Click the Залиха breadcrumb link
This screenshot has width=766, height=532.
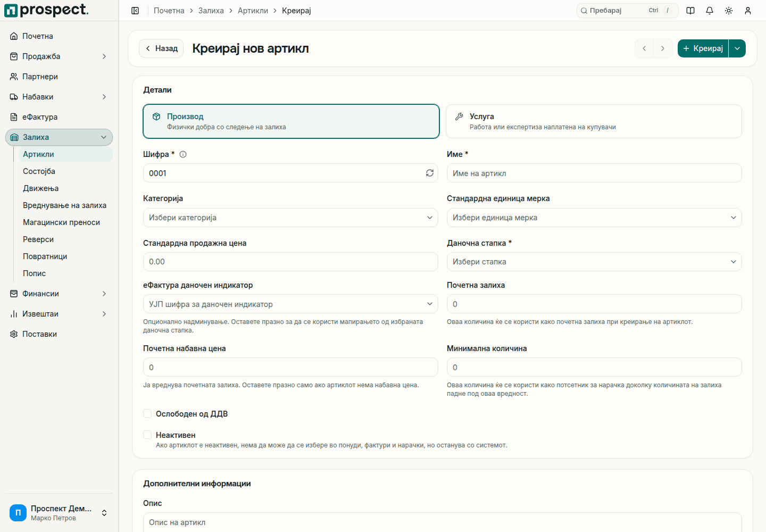click(211, 11)
